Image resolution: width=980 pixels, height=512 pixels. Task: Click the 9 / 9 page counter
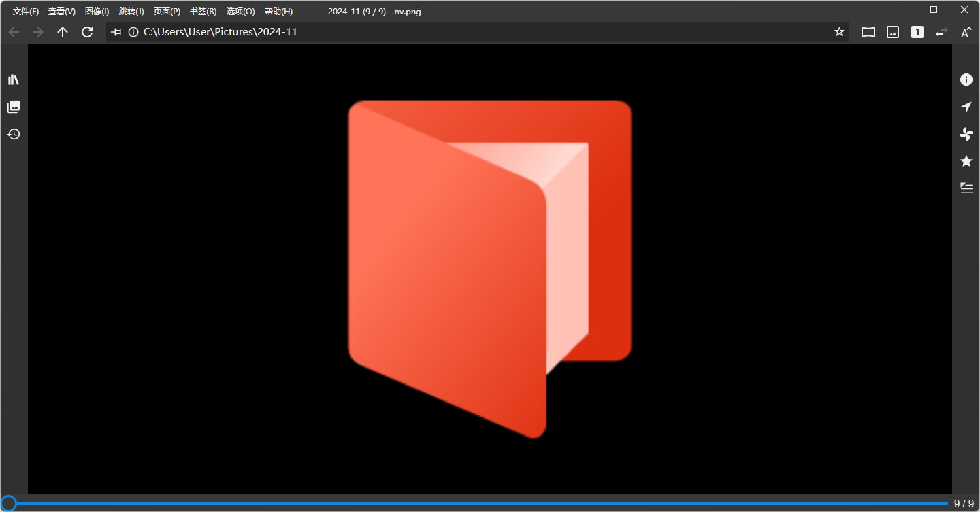pos(964,504)
